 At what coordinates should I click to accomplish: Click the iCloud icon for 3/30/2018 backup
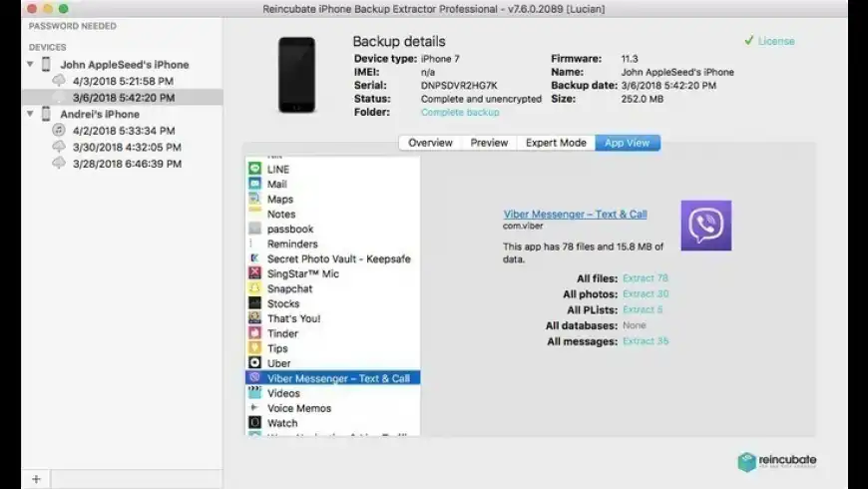59,147
